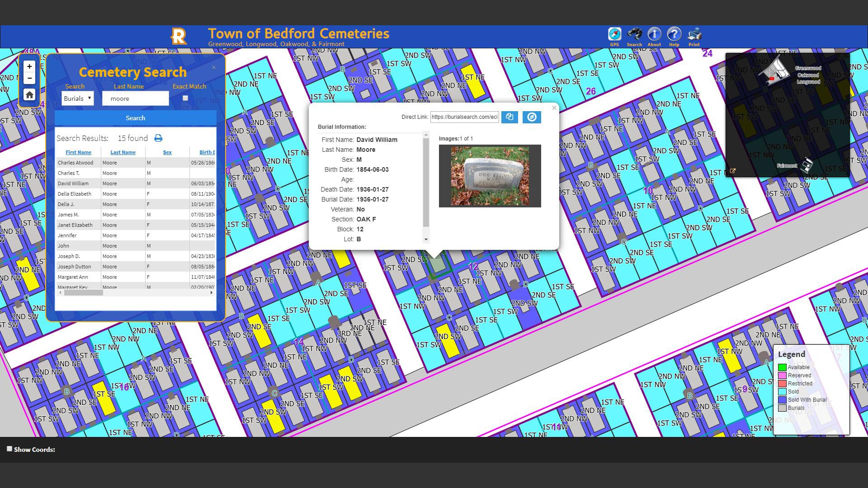Select the Joseph Dutton Moore row

point(136,267)
